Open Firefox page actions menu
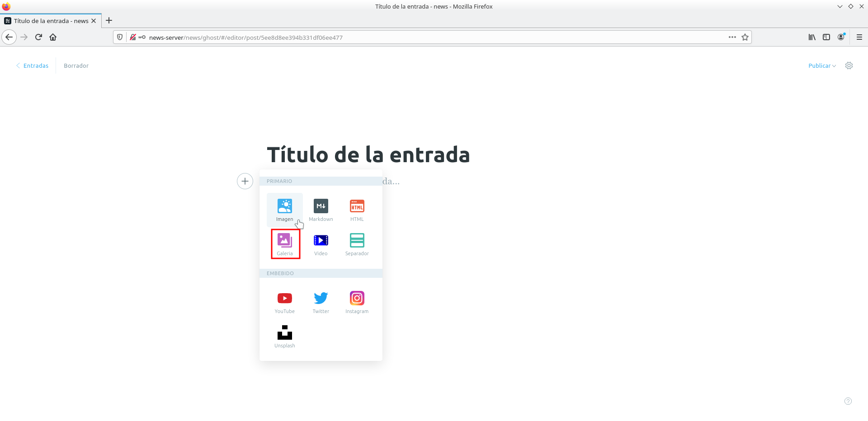Image resolution: width=868 pixels, height=421 pixels. [732, 37]
